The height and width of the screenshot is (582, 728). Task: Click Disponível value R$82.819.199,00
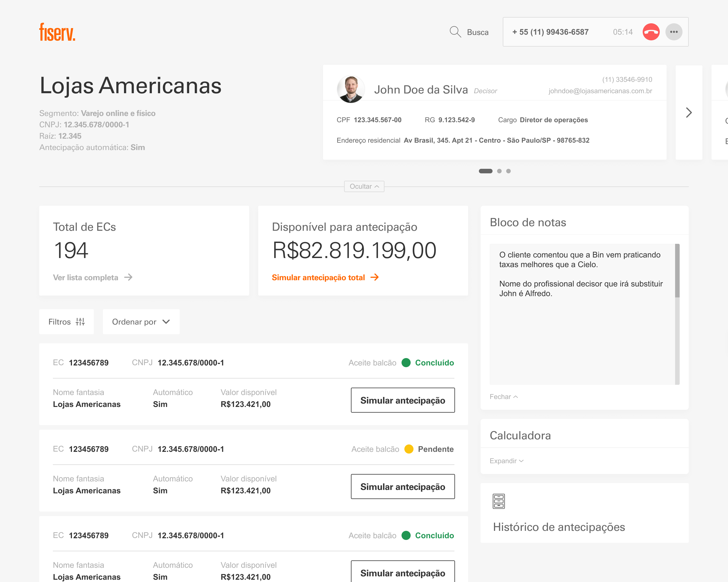click(354, 250)
